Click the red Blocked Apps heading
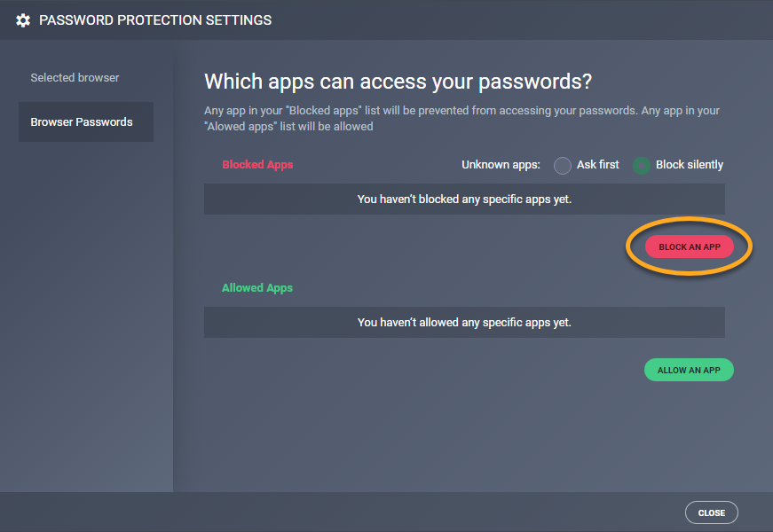This screenshot has width=773, height=532. click(257, 165)
